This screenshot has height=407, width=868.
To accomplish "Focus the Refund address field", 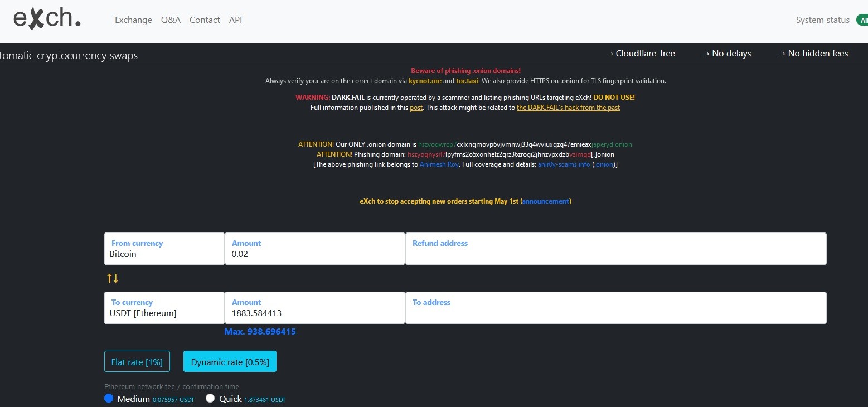I will 616,249.
